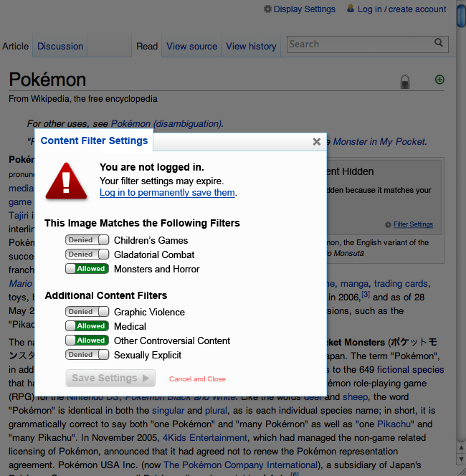Screen dimensions: 466x476
Task: Click the Save Settings button
Action: coord(110,379)
